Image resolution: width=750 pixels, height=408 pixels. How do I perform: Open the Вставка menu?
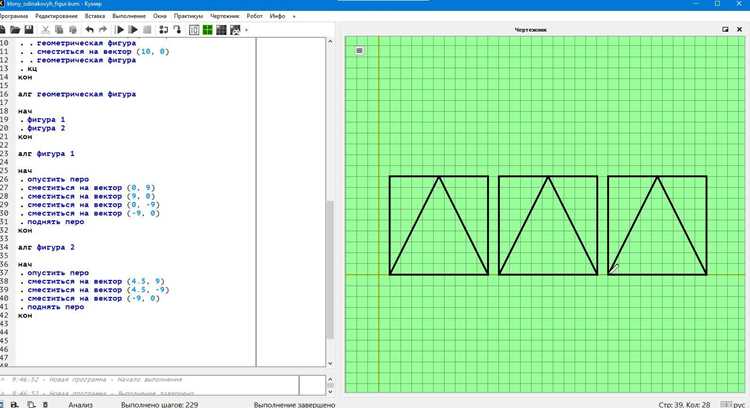point(95,16)
